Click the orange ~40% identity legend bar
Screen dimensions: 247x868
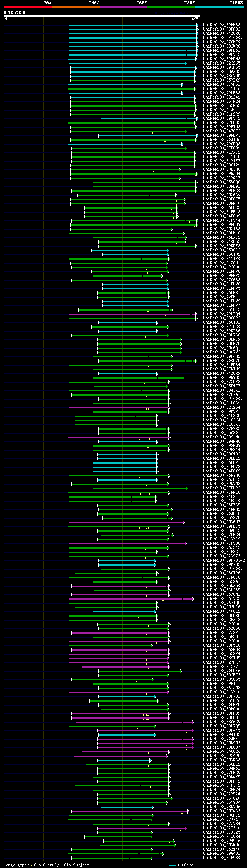76,7
